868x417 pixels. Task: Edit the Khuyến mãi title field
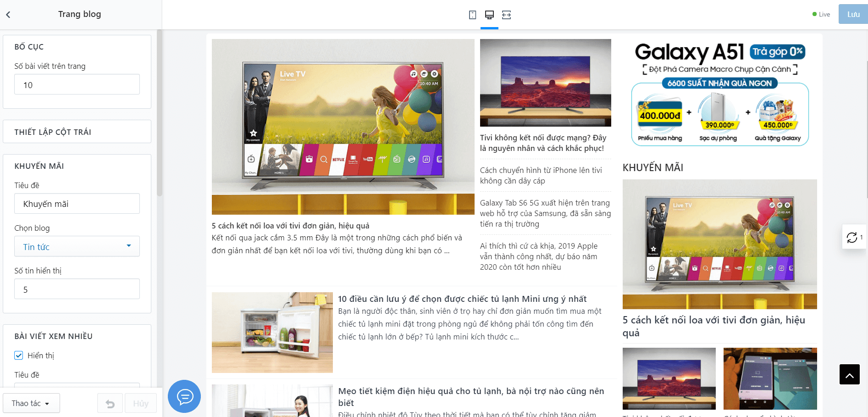[77, 204]
